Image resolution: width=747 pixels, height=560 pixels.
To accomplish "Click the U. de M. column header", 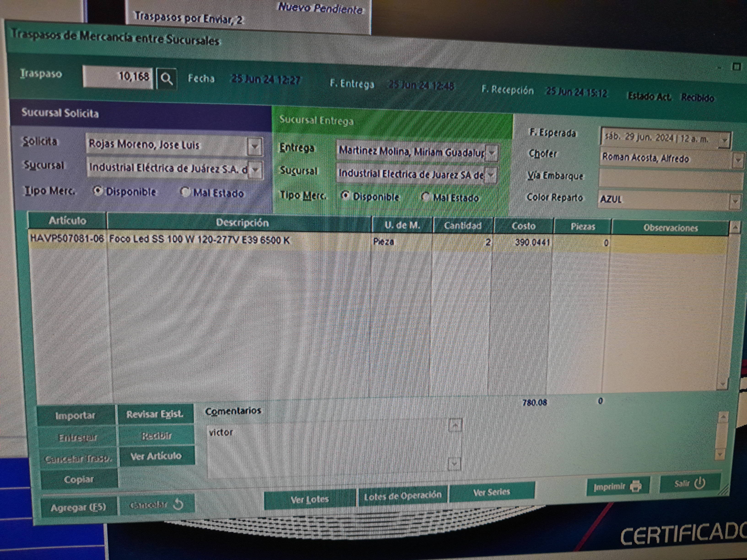I will coord(402,225).
